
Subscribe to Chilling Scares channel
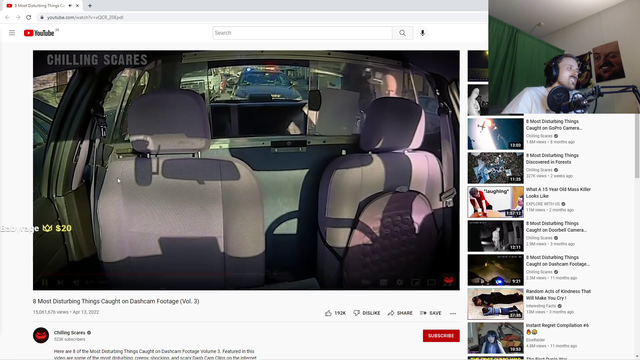(441, 336)
